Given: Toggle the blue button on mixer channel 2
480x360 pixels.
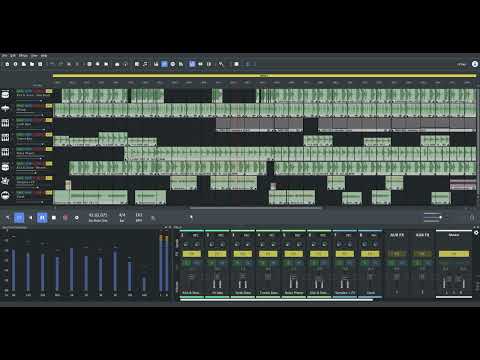Looking at the screenshot, I should [222, 263].
